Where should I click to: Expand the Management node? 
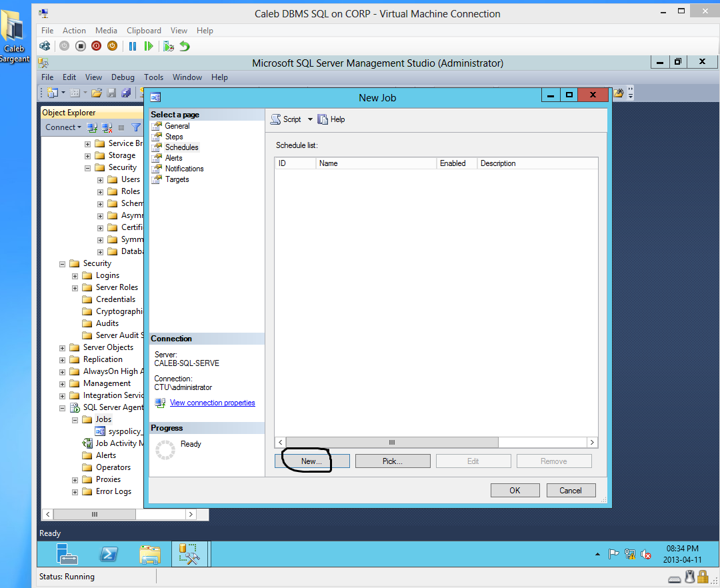click(x=62, y=384)
